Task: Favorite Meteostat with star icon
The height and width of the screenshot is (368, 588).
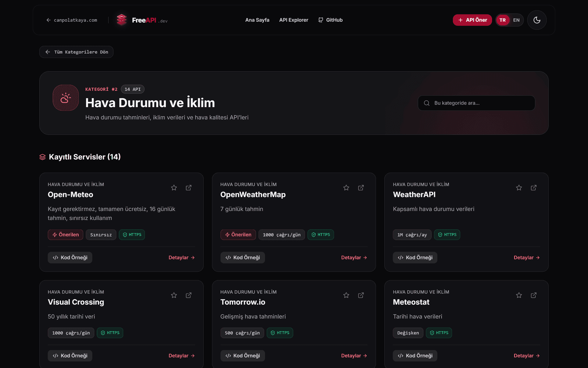Action: [519, 295]
